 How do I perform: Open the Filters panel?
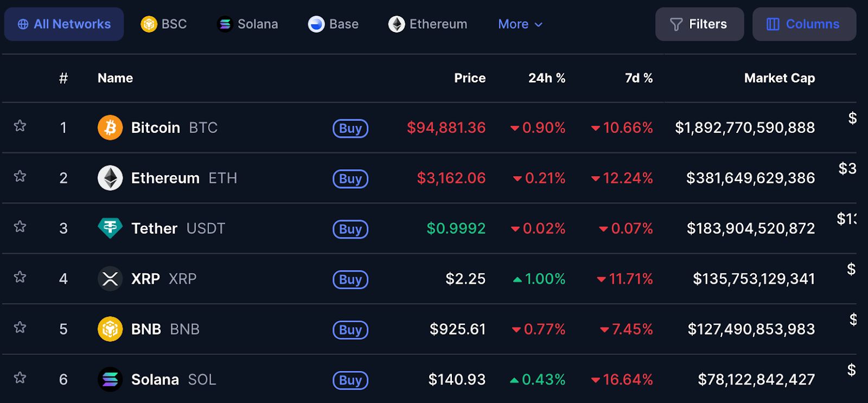coord(699,24)
